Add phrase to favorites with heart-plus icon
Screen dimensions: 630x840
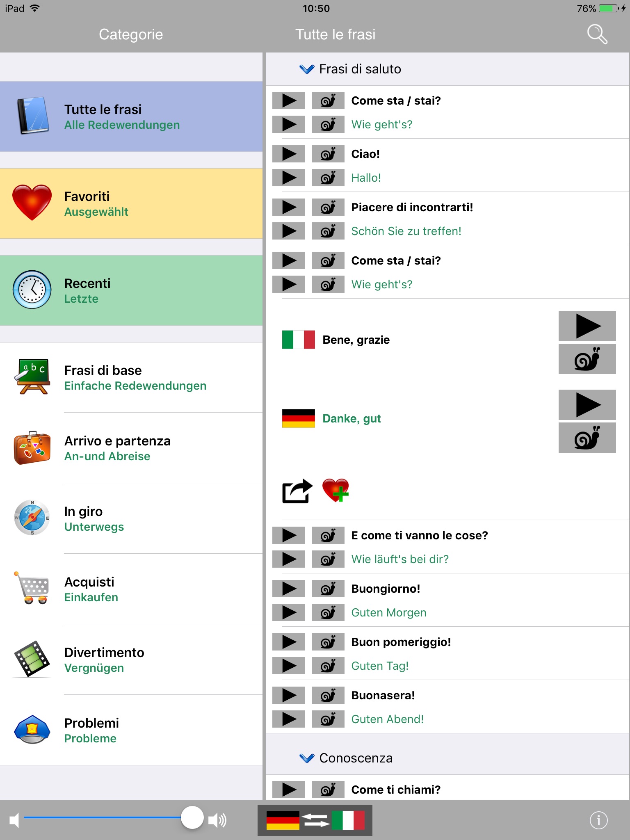(x=336, y=490)
